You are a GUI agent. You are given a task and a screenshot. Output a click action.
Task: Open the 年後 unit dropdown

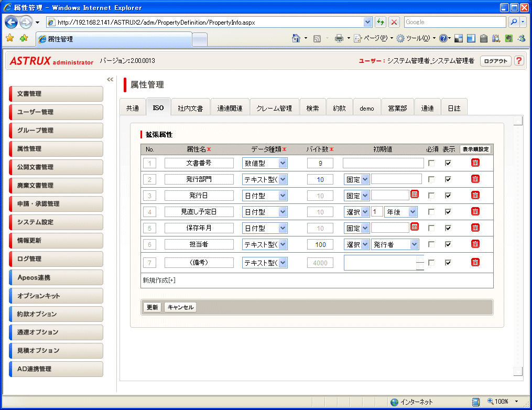[x=413, y=212]
